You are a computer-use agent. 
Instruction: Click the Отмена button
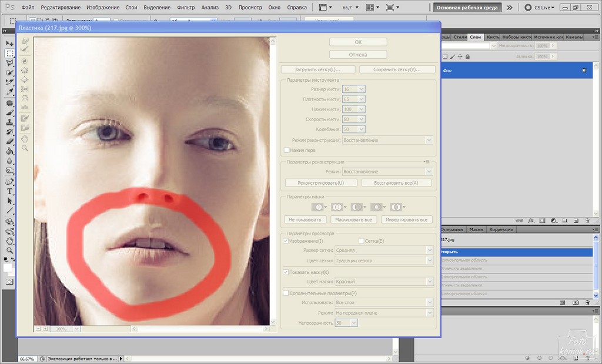point(358,55)
